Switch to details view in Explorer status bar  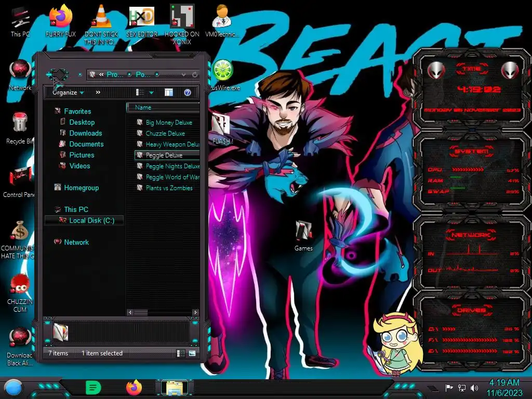pyautogui.click(x=181, y=353)
